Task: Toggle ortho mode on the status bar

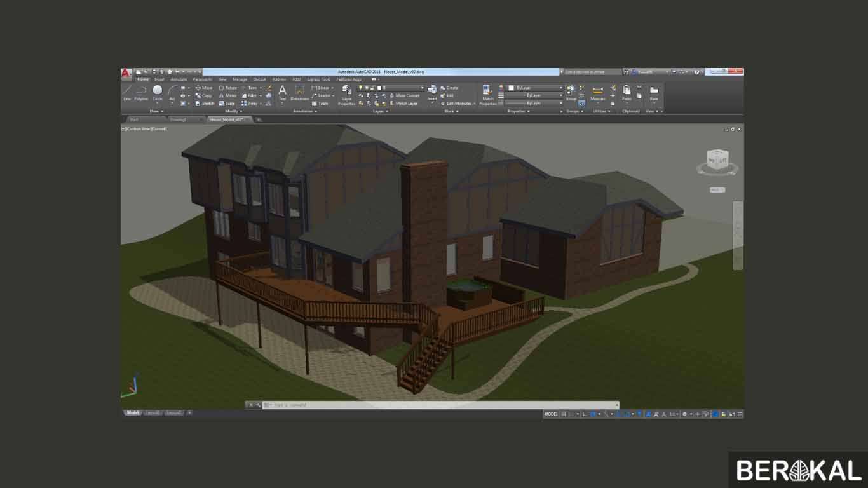Action: (x=583, y=414)
